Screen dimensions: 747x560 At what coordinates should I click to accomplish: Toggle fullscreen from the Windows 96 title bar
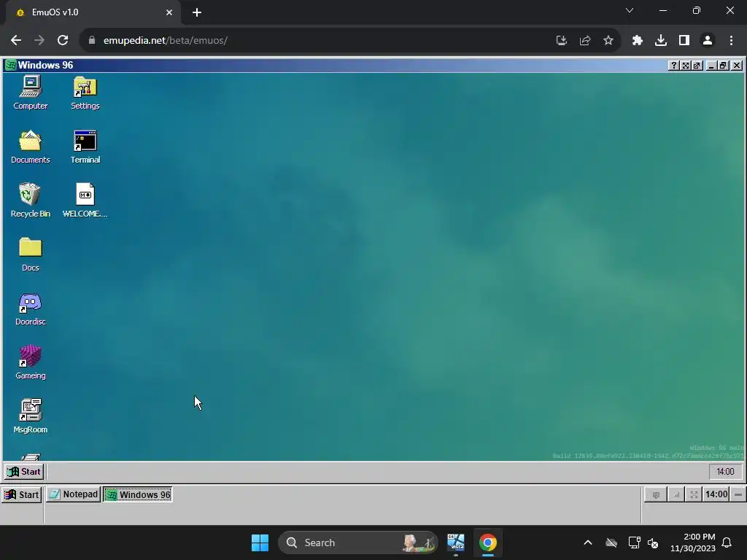pos(685,65)
